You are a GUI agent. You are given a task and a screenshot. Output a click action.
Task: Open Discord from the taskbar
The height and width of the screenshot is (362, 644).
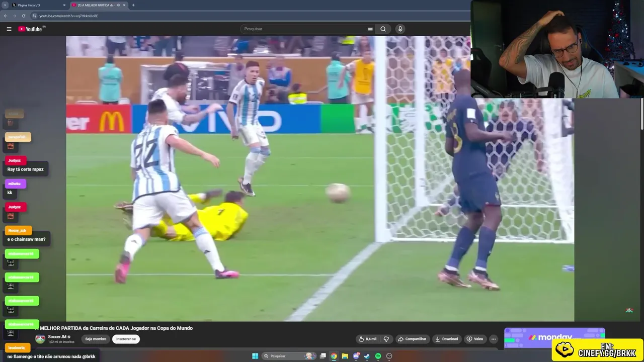coord(356,356)
